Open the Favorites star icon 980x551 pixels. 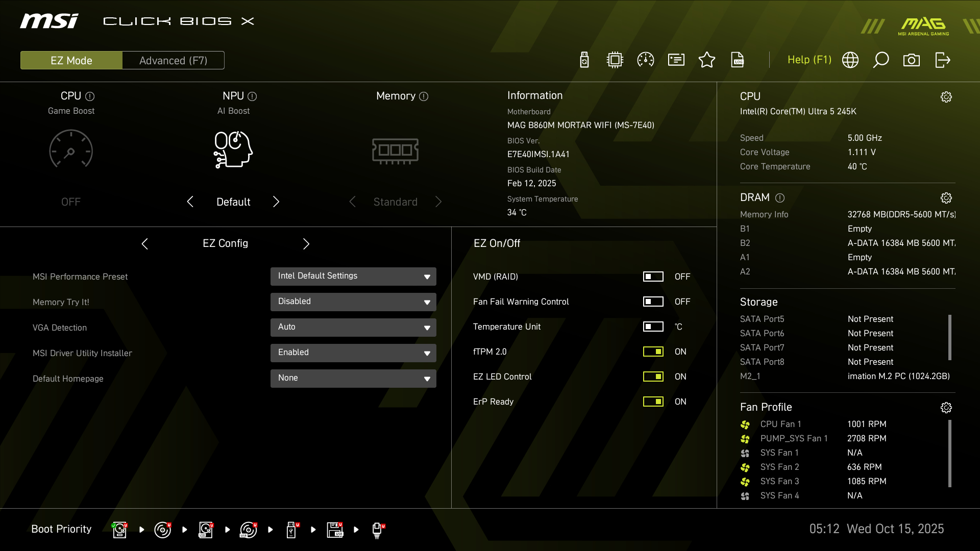click(x=707, y=60)
